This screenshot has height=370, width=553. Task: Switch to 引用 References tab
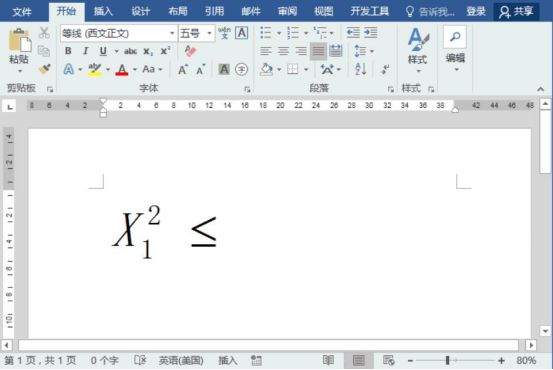point(214,12)
